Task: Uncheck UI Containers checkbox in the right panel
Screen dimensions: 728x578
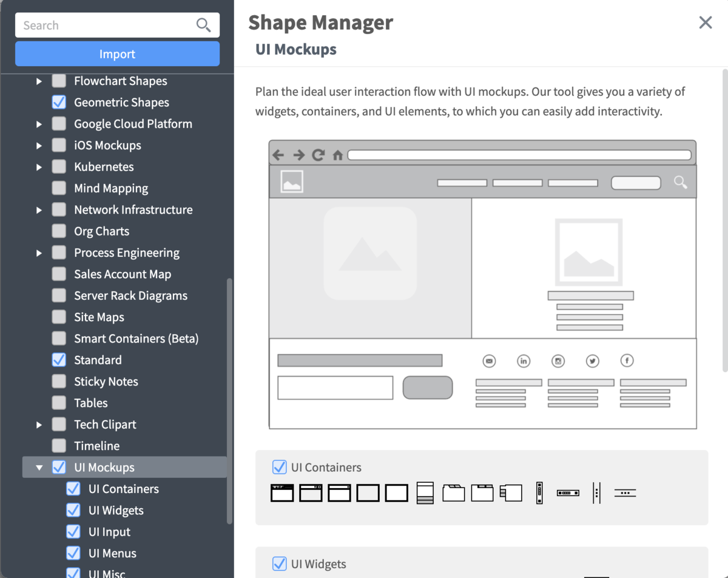Action: (279, 467)
